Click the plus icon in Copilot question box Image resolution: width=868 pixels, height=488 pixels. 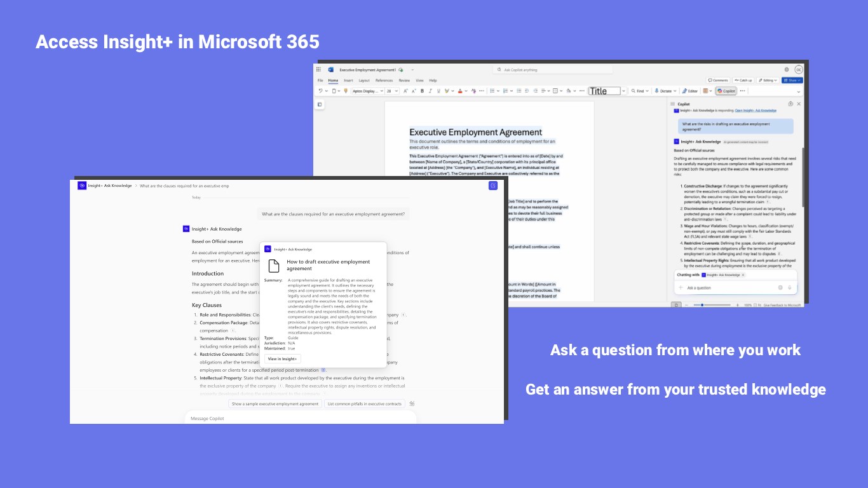681,288
